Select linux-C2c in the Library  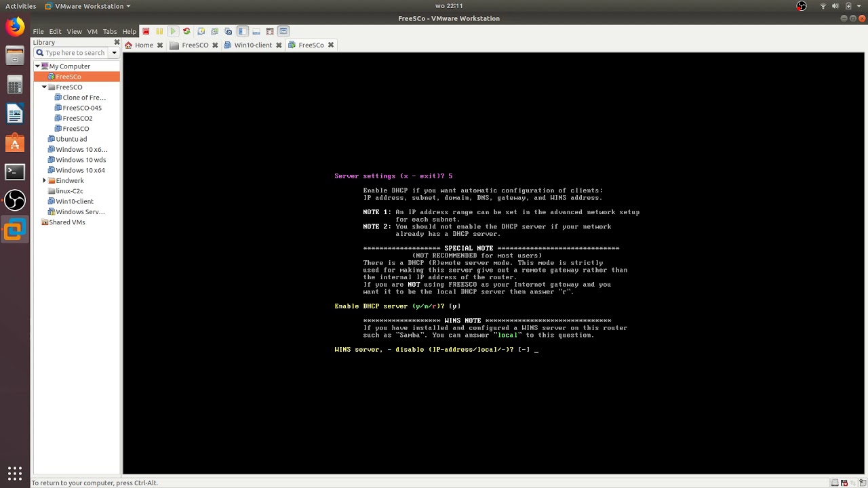coord(65,191)
